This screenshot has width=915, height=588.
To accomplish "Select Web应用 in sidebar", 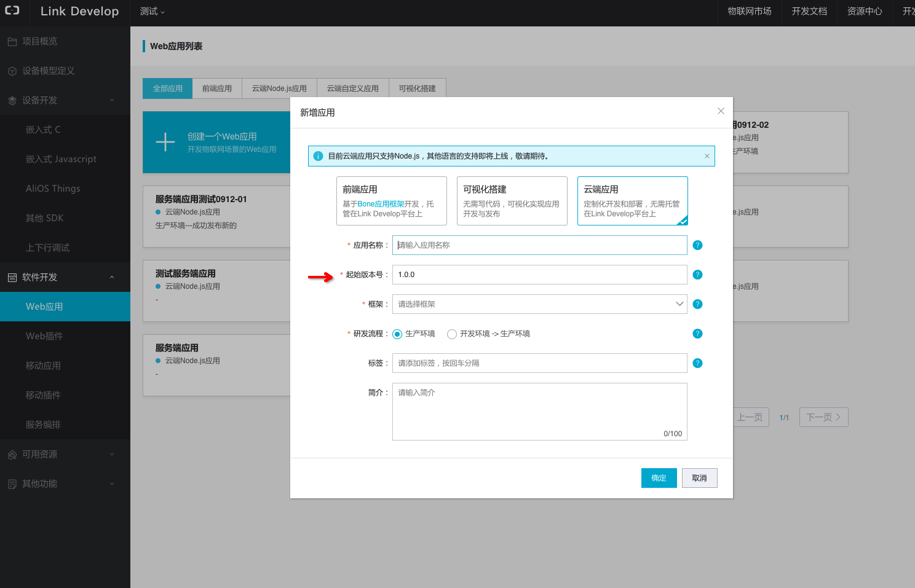I will click(65, 307).
